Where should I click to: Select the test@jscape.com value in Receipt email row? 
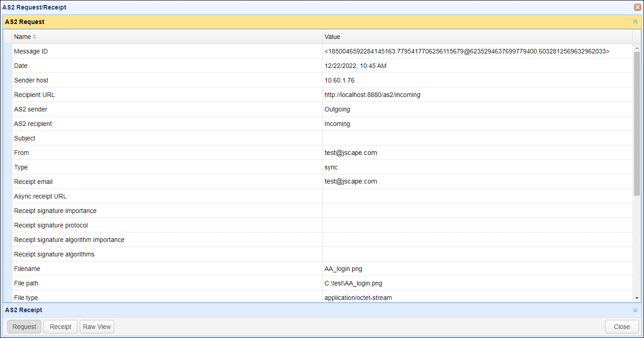point(351,181)
